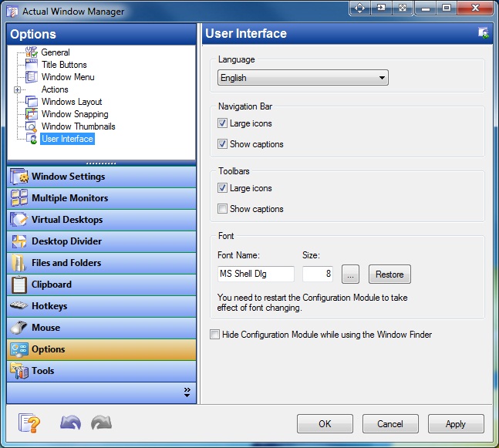Select Window Snapping in the tree
Image resolution: width=499 pixels, height=448 pixels.
(75, 114)
